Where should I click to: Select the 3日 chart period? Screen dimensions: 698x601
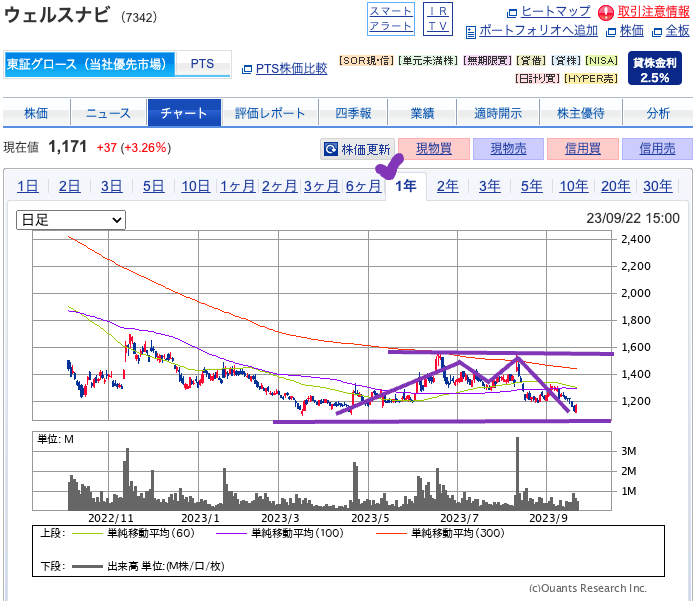click(111, 186)
